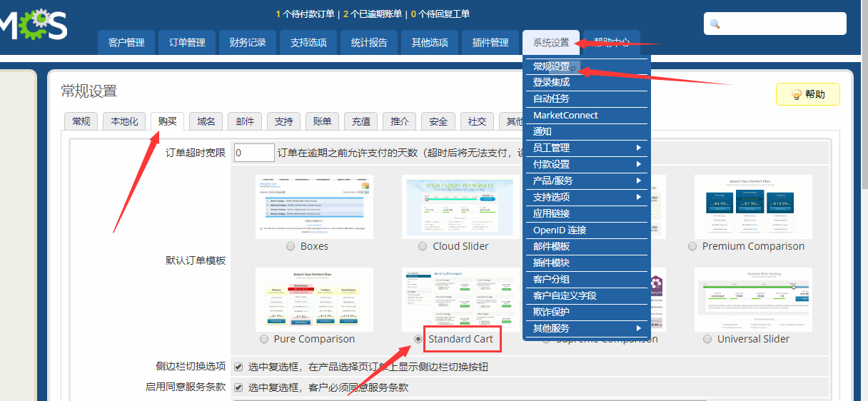Viewport: 868px width, 401px height.
Task: Select 通知 in the dropdown menu
Action: click(x=587, y=131)
